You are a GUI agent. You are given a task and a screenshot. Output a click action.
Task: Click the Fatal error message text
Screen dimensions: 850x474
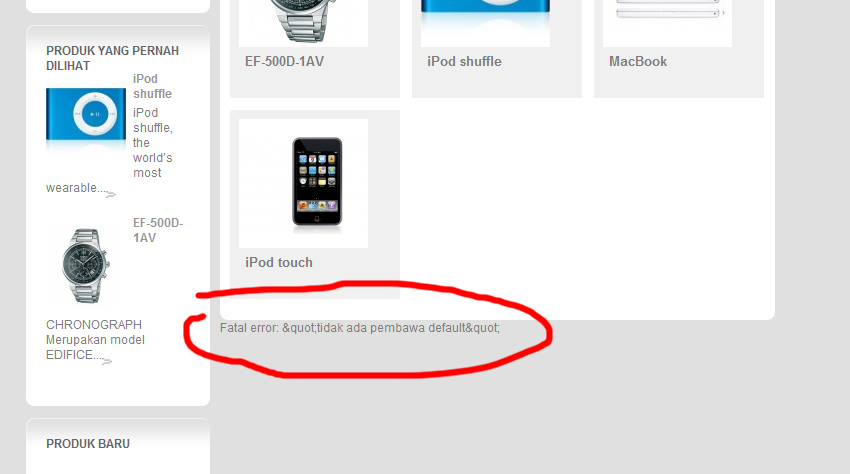click(360, 328)
